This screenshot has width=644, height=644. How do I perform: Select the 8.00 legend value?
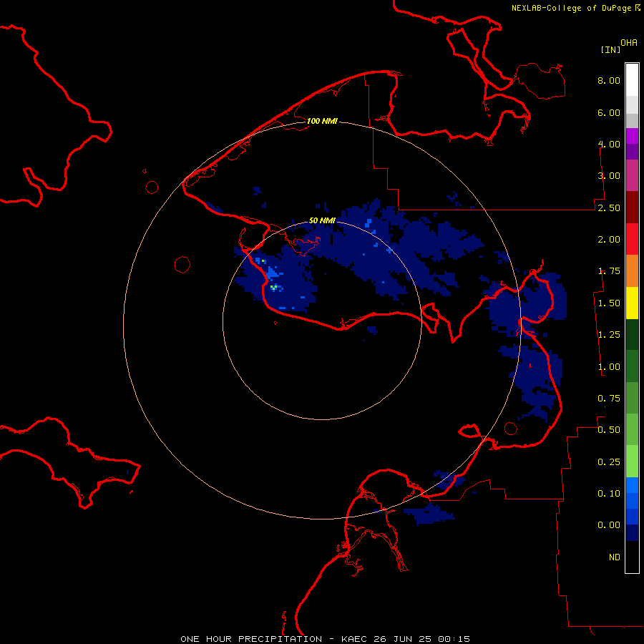click(x=609, y=80)
